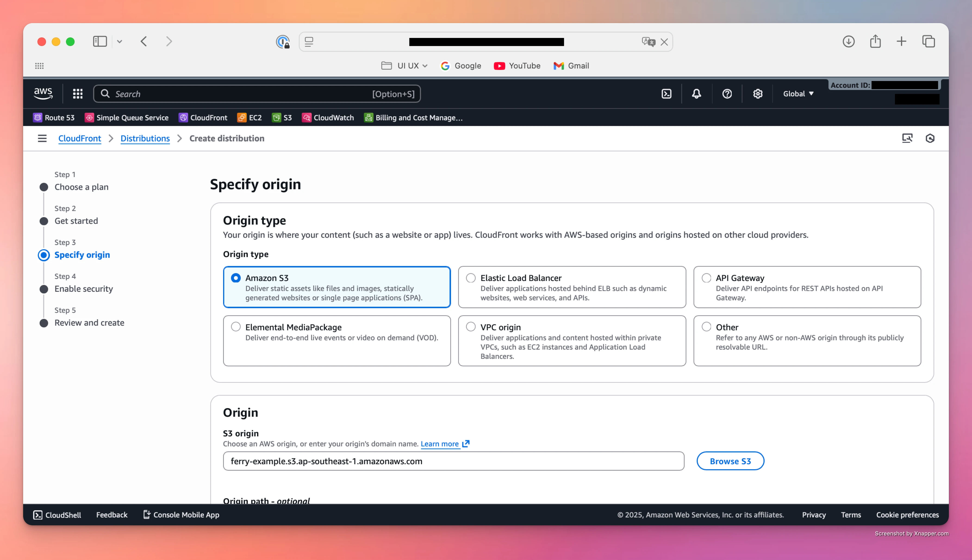The width and height of the screenshot is (972, 560).
Task: Click the Safari share icon
Action: click(875, 42)
